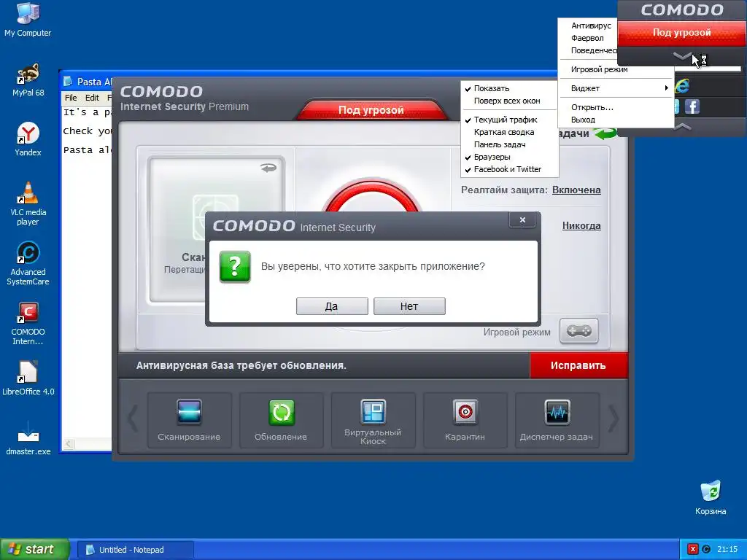The height and width of the screenshot is (560, 747).
Task: Confirm closing with Да button
Action: pos(332,306)
